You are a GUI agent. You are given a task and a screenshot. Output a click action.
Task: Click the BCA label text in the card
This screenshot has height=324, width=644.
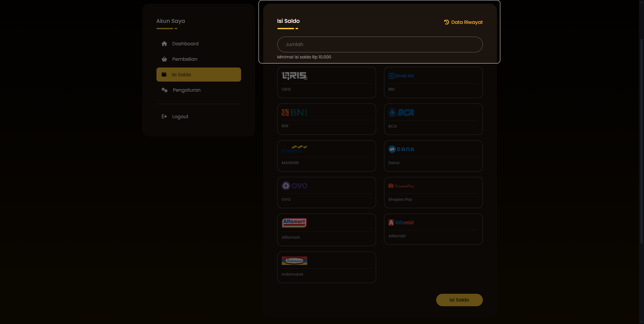(393, 126)
